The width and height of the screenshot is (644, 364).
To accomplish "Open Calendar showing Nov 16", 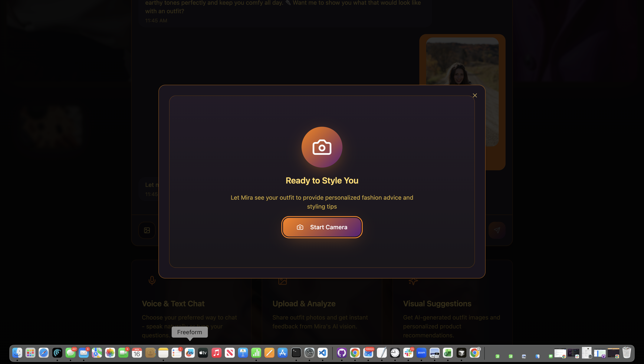I will tap(137, 353).
